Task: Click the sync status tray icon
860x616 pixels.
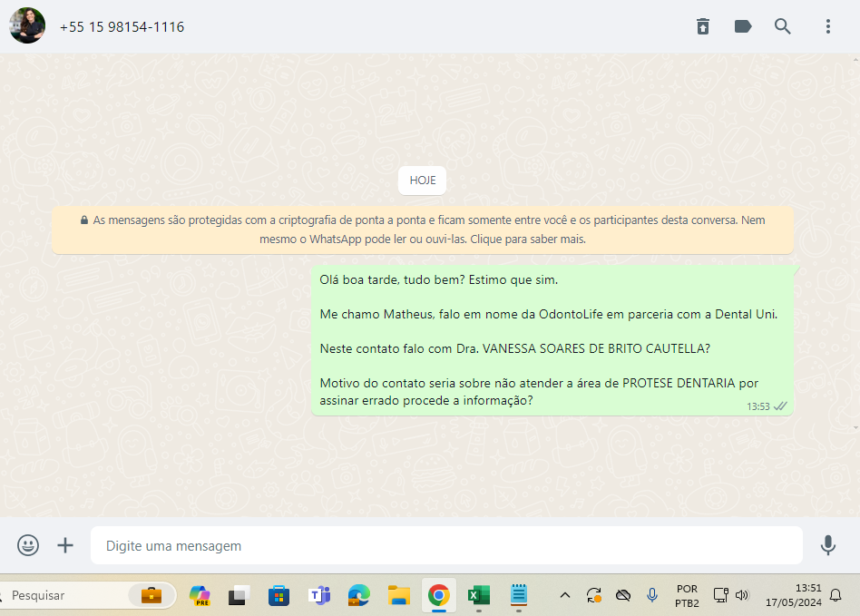Action: point(594,595)
